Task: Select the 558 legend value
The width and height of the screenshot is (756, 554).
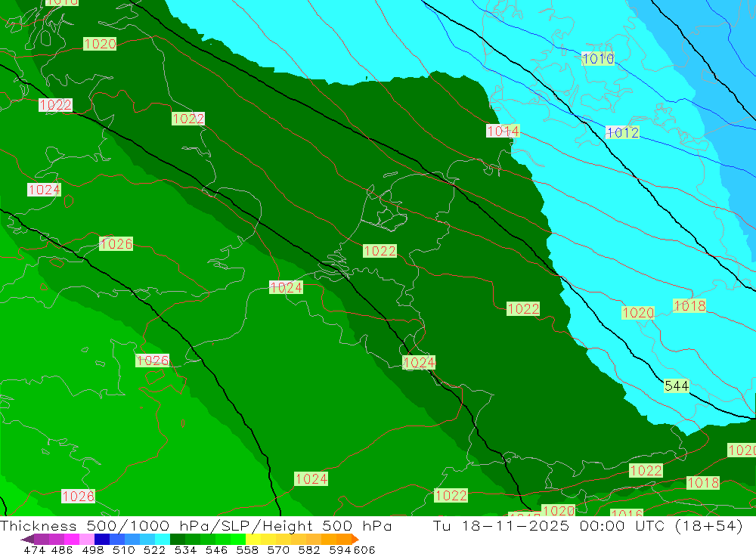Action: point(247,549)
